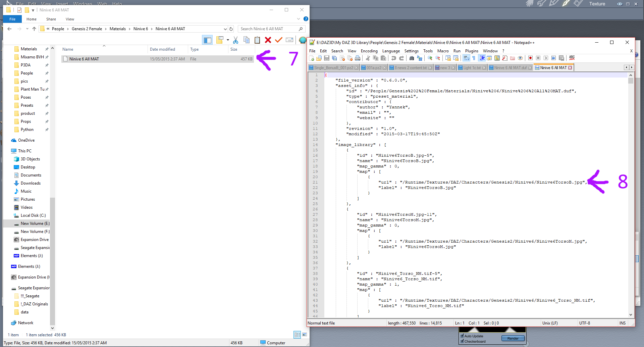Open Find with the binoculars icon
Viewport: 644px width, 347px height.
412,58
